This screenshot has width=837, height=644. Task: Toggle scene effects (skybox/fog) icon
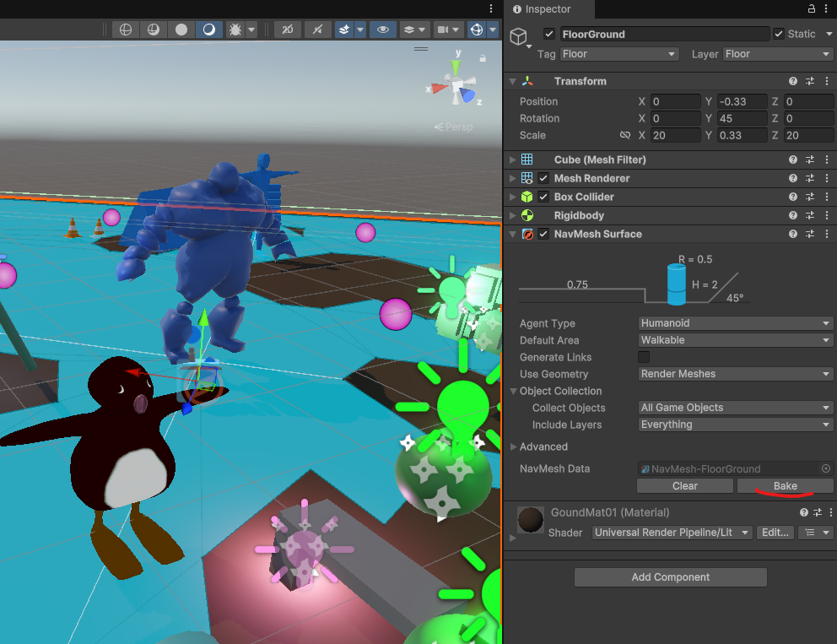coord(343,30)
